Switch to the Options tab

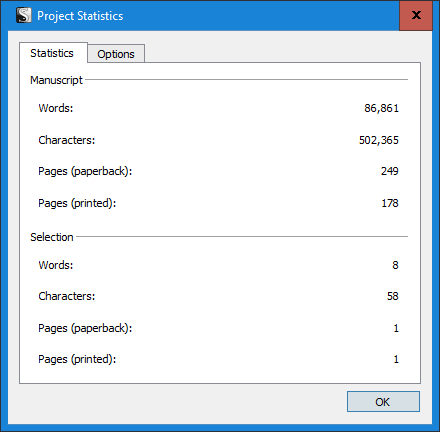(x=116, y=54)
